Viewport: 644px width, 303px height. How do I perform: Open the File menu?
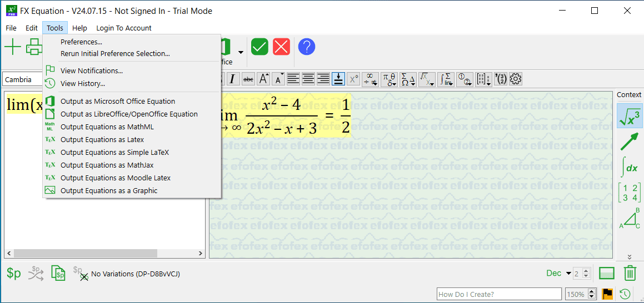coord(11,28)
